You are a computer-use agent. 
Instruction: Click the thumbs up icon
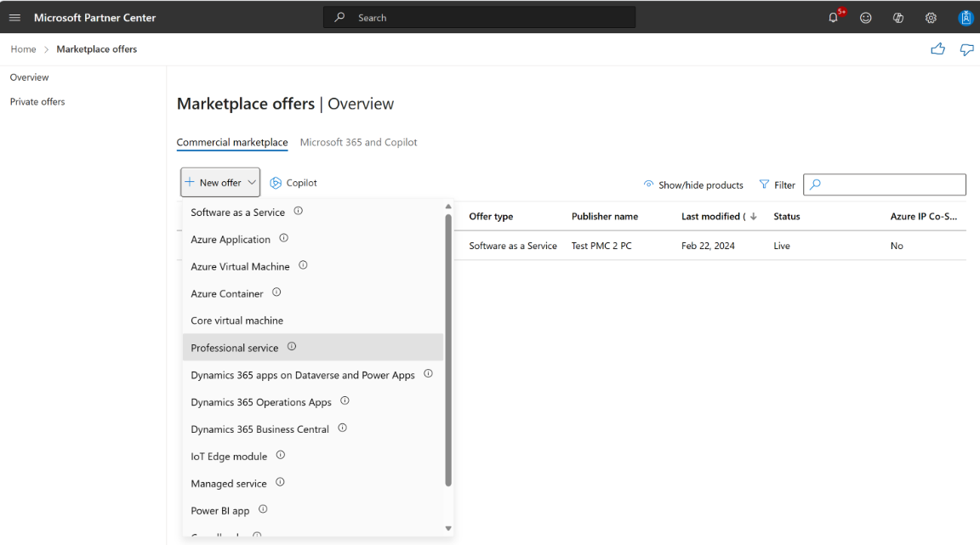coord(938,49)
